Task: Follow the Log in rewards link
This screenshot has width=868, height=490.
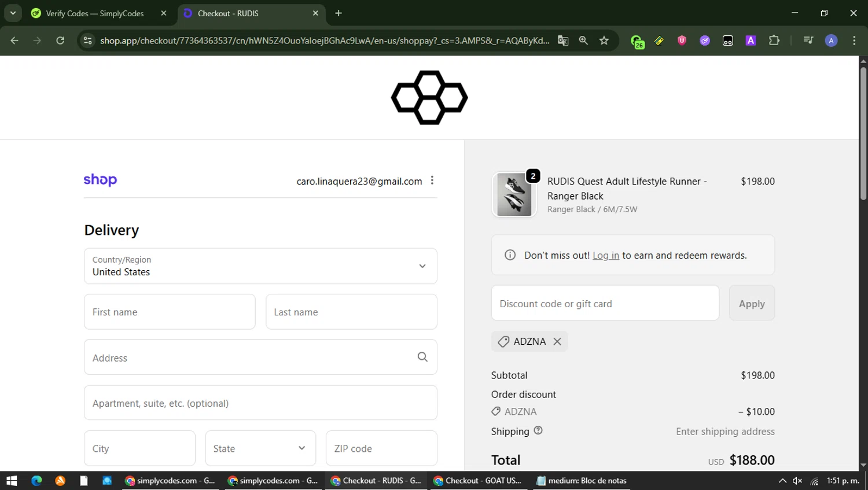Action: coord(606,255)
